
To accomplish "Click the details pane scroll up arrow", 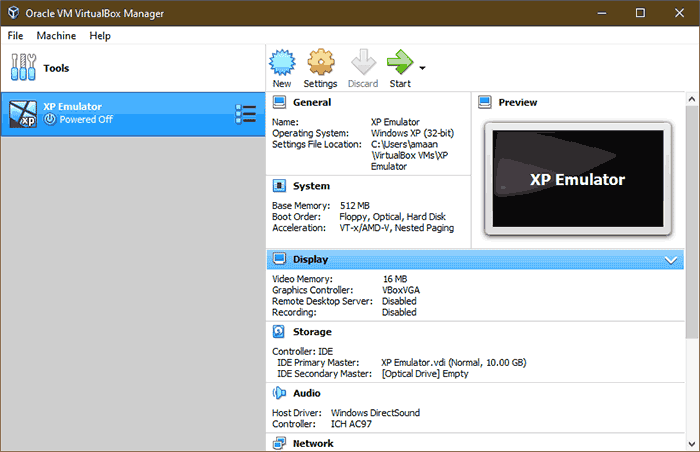I will [692, 99].
